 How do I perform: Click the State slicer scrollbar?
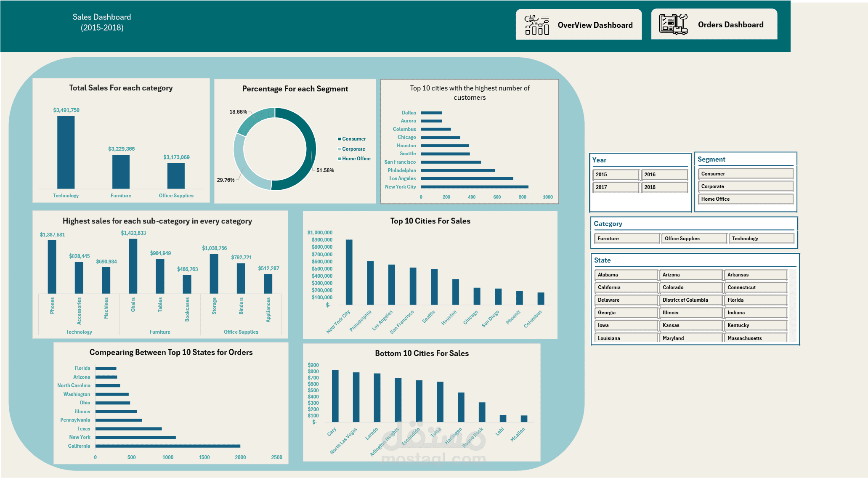coord(793,305)
